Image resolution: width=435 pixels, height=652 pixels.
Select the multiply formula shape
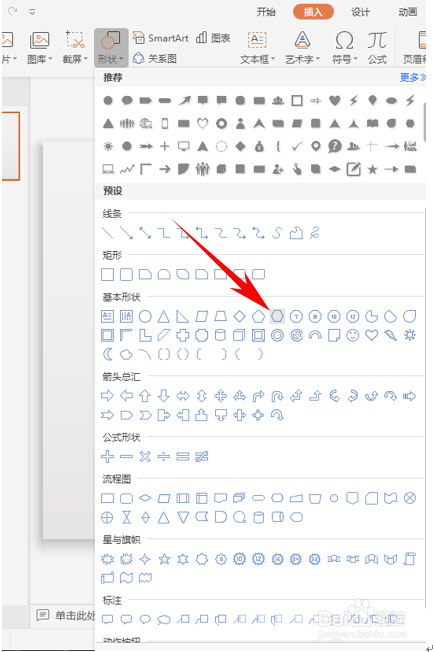[145, 457]
